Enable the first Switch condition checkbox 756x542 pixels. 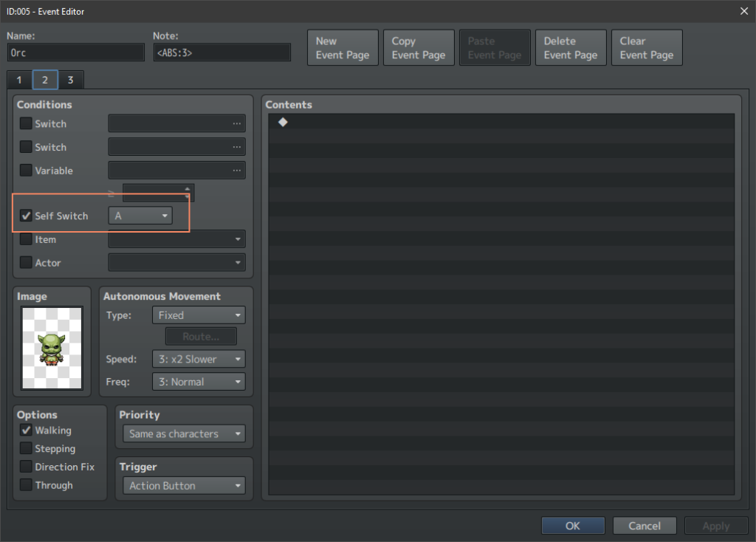(26, 123)
